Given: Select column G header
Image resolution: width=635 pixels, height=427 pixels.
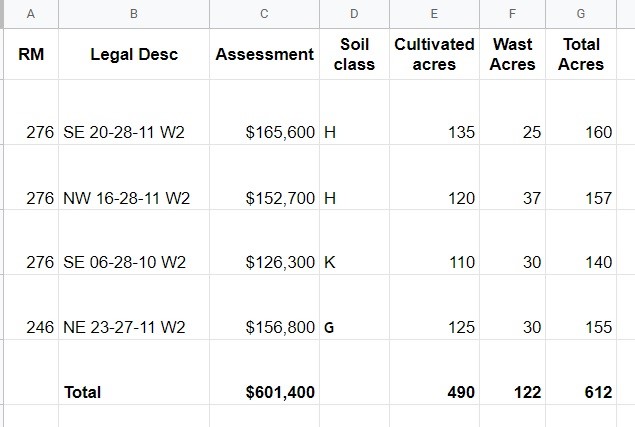Looking at the screenshot, I should pyautogui.click(x=581, y=14).
